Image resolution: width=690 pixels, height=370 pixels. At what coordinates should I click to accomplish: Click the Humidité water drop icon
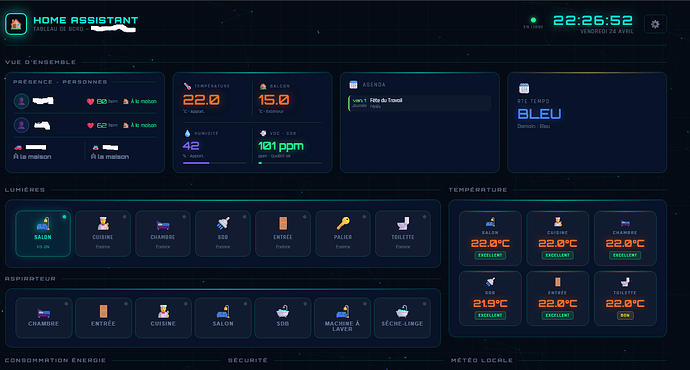(x=187, y=133)
